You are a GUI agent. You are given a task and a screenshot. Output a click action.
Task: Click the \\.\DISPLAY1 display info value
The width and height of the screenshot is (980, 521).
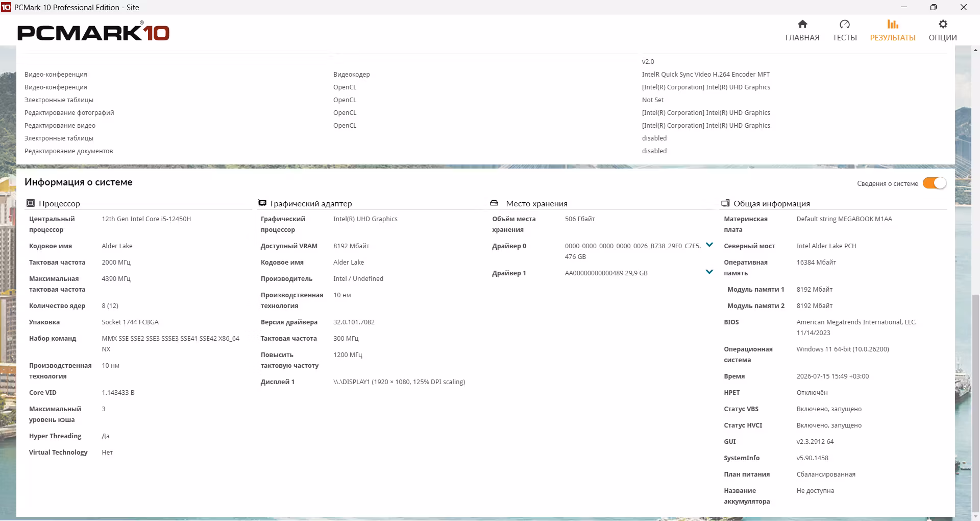399,382
